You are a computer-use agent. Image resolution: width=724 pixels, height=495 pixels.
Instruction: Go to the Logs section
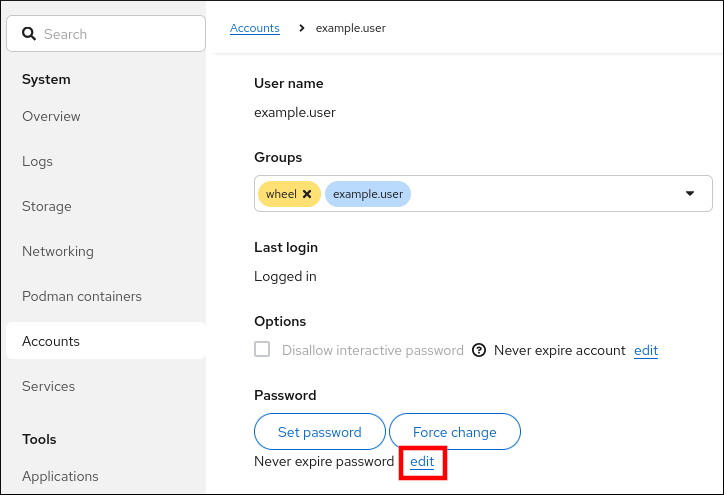[x=37, y=161]
